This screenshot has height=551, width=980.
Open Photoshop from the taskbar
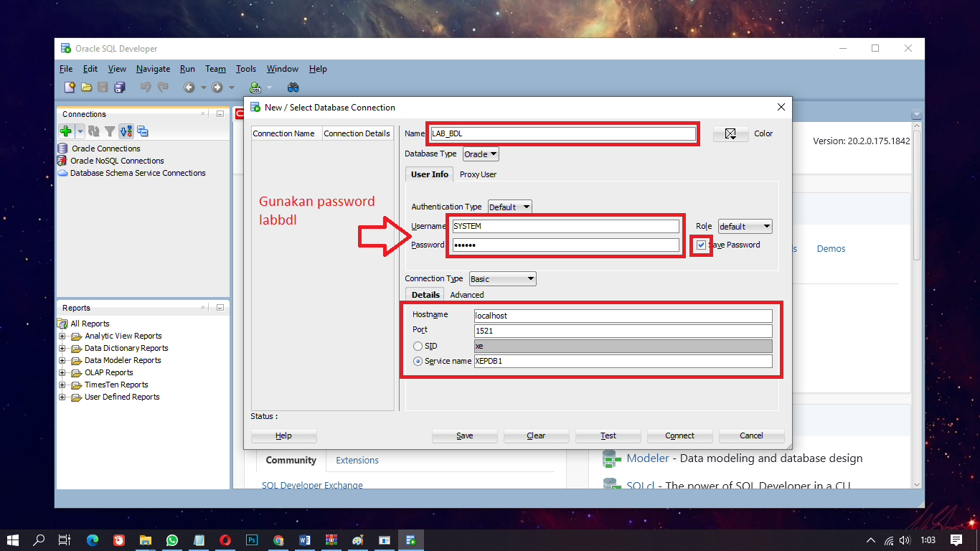252,540
